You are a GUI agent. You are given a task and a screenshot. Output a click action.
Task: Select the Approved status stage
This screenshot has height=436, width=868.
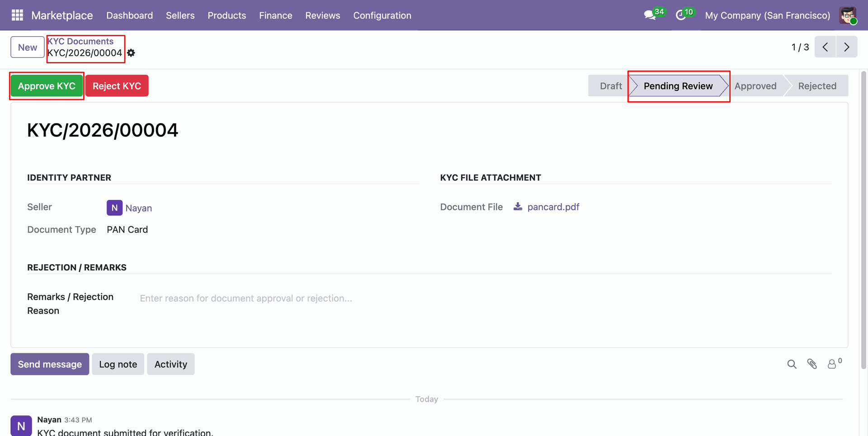(755, 86)
